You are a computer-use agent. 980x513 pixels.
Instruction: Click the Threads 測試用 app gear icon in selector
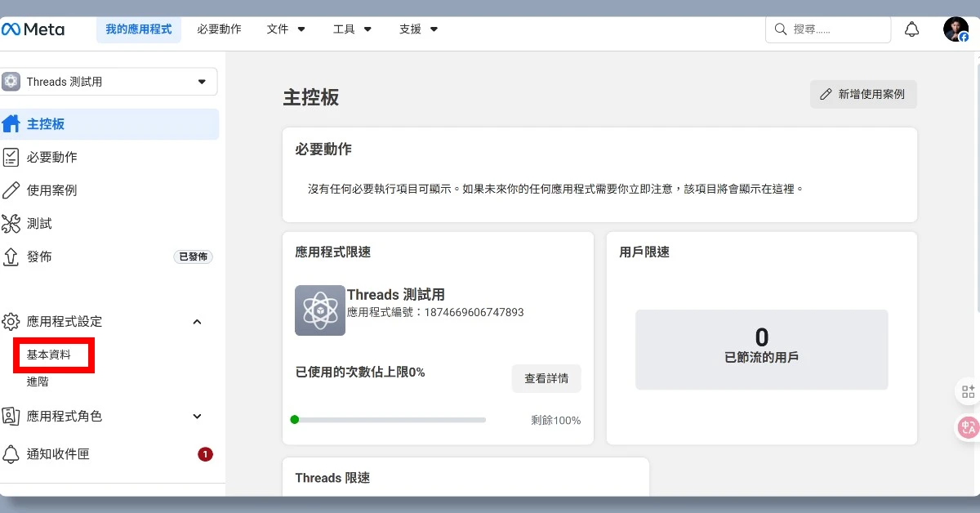point(11,82)
